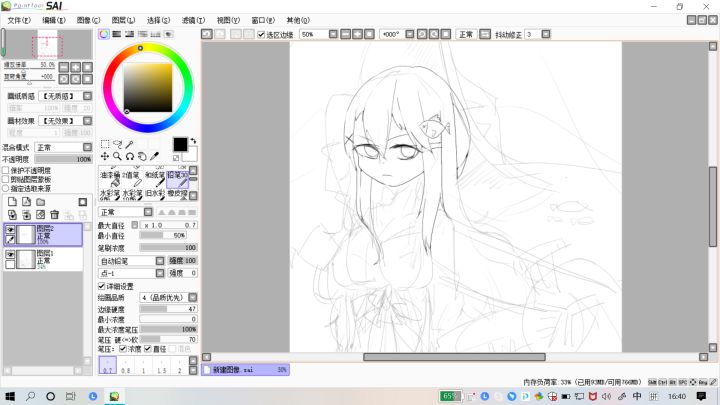
Task: Enable 指定选取来源 selection source option
Action: 6,188
